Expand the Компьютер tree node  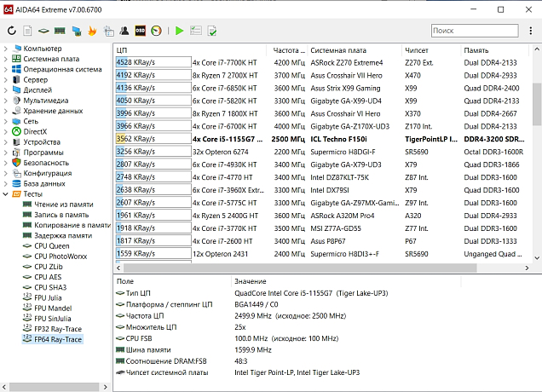(x=7, y=49)
